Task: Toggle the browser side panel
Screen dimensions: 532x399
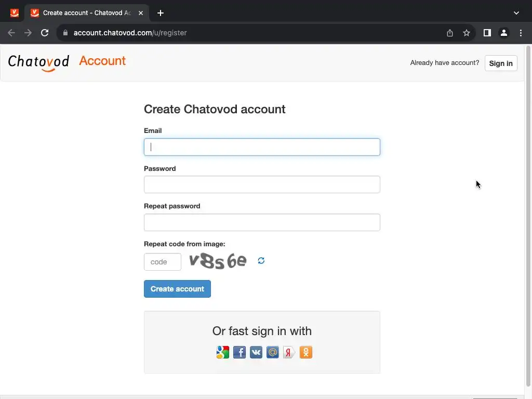Action: point(487,33)
